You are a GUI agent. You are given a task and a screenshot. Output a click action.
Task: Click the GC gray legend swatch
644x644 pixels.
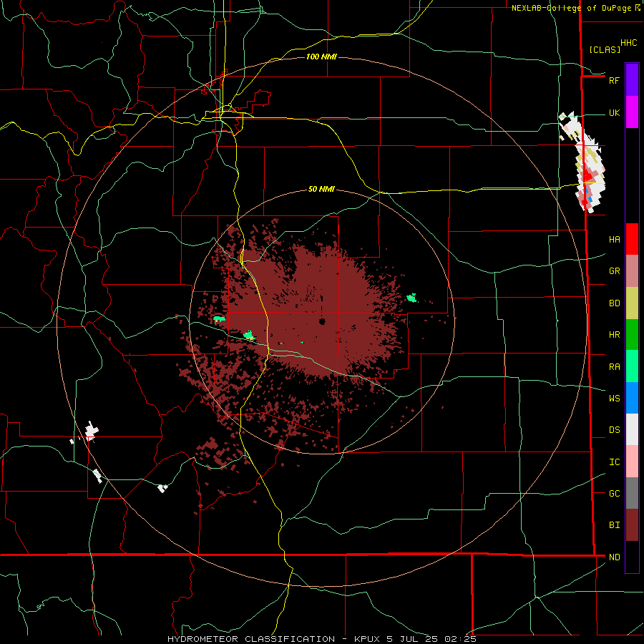(x=632, y=493)
